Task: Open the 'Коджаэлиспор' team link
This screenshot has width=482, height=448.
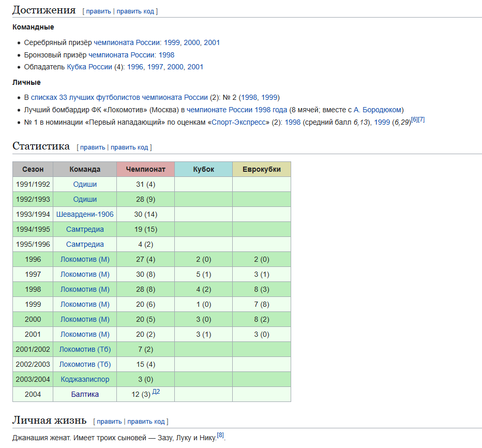Action: pos(85,379)
